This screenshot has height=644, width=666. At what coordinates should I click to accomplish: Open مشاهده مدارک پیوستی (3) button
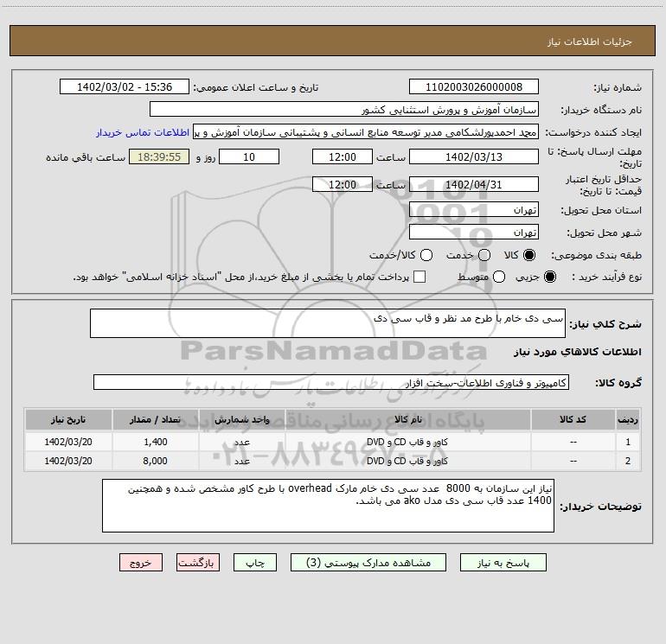pos(368,563)
